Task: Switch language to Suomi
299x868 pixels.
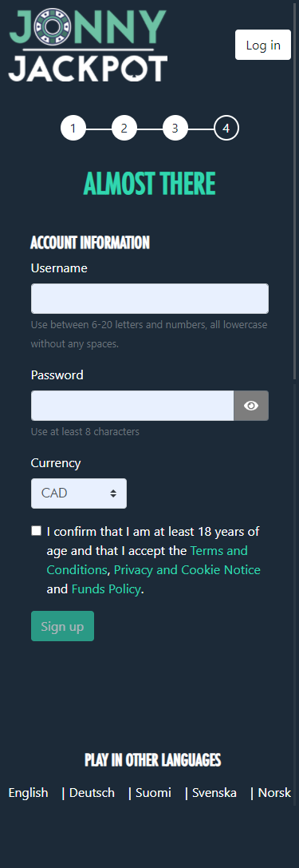Action: (153, 793)
